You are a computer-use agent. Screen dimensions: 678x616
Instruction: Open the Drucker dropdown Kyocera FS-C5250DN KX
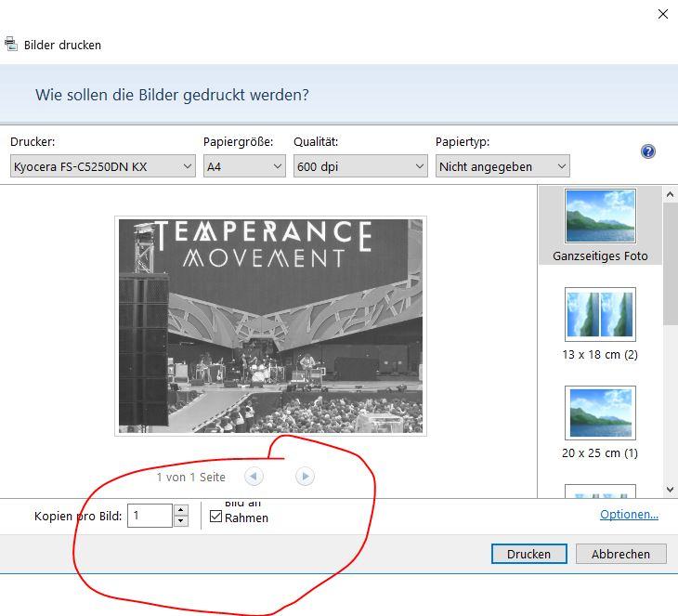(x=103, y=166)
